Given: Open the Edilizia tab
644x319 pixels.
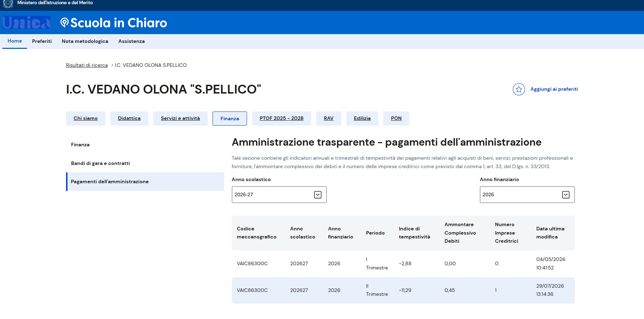Looking at the screenshot, I should pyautogui.click(x=362, y=119).
